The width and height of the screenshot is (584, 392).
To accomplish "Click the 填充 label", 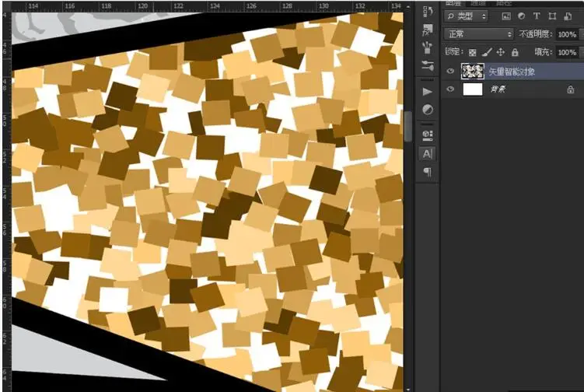I will [544, 52].
